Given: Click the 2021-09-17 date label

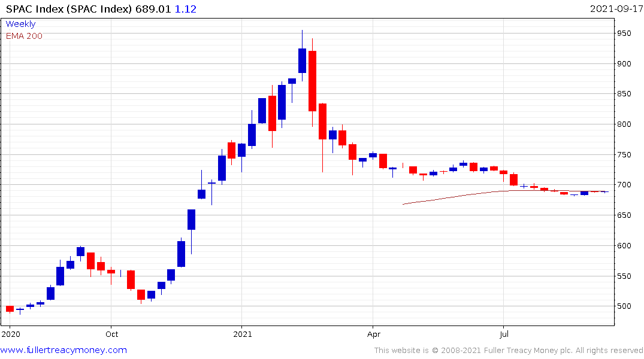Looking at the screenshot, I should tap(616, 9).
